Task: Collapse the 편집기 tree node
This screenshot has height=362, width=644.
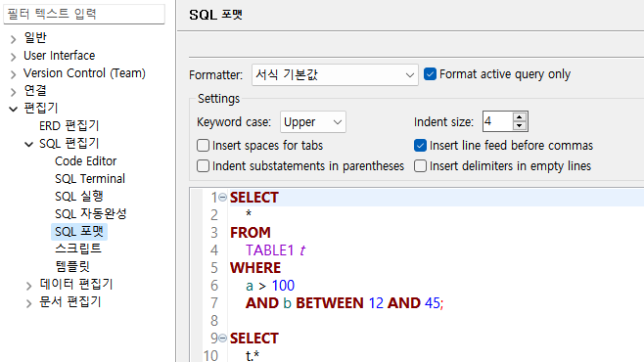Action: (x=13, y=110)
